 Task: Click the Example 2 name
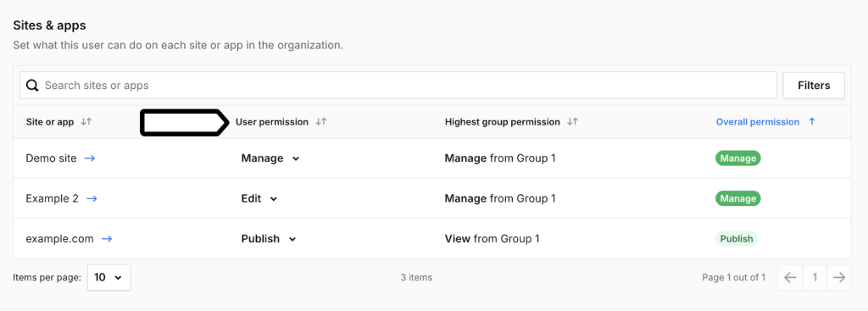click(x=52, y=198)
